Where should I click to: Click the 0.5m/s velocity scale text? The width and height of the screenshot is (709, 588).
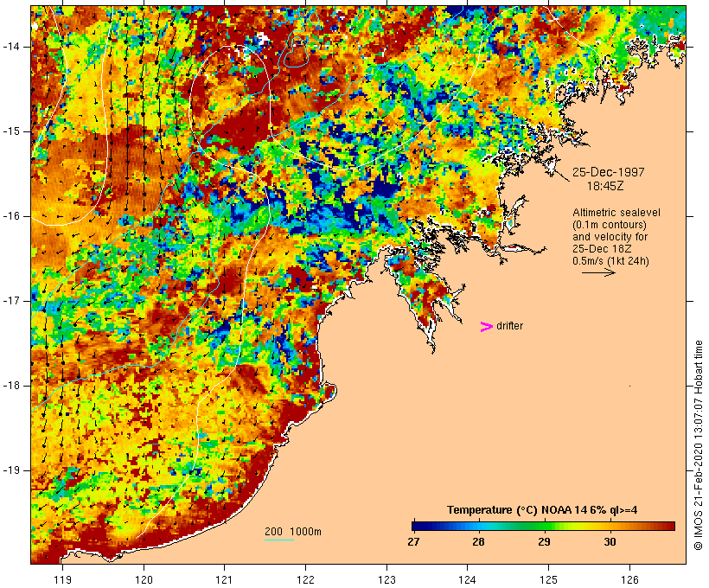pos(610,261)
